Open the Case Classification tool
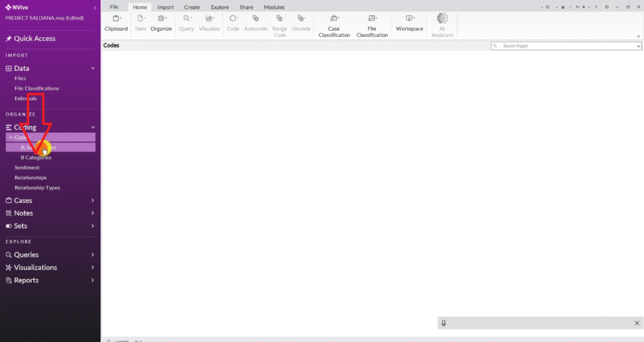 (x=334, y=25)
